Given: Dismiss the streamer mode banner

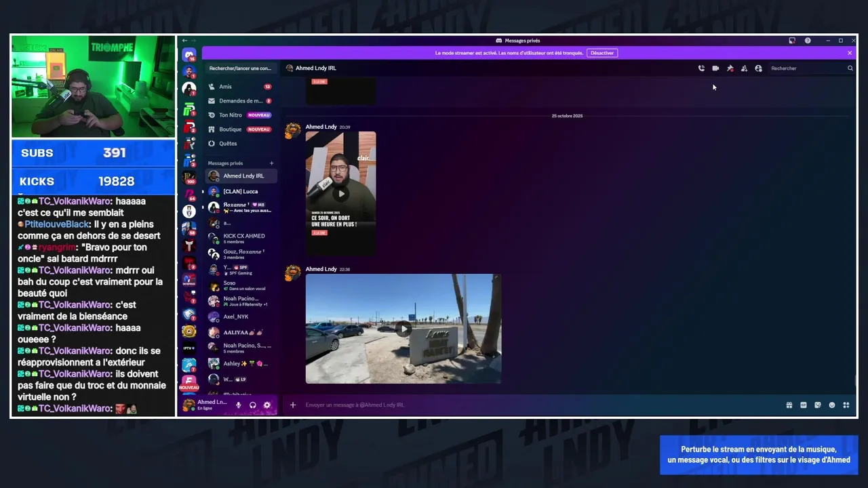Looking at the screenshot, I should point(850,53).
